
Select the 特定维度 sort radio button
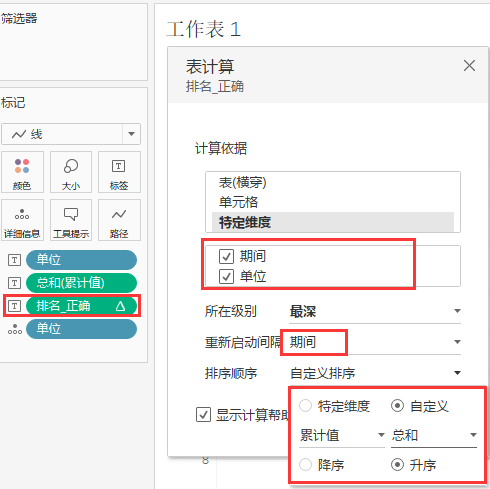pyautogui.click(x=305, y=406)
